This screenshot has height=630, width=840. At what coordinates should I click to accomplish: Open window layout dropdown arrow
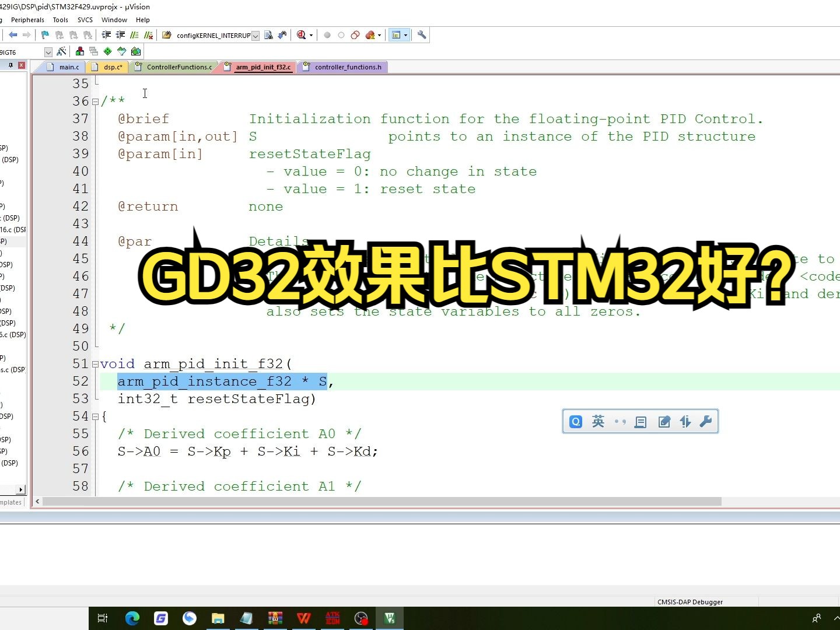405,35
